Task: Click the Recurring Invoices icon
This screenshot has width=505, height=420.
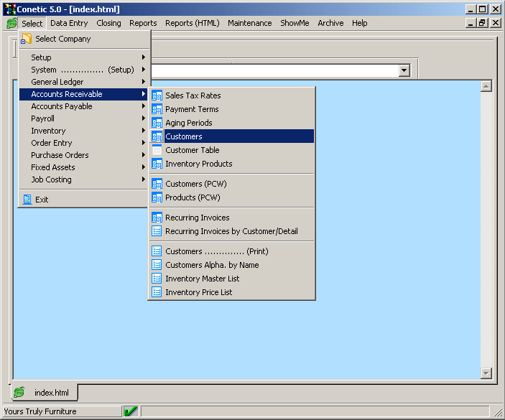Action: click(x=157, y=218)
